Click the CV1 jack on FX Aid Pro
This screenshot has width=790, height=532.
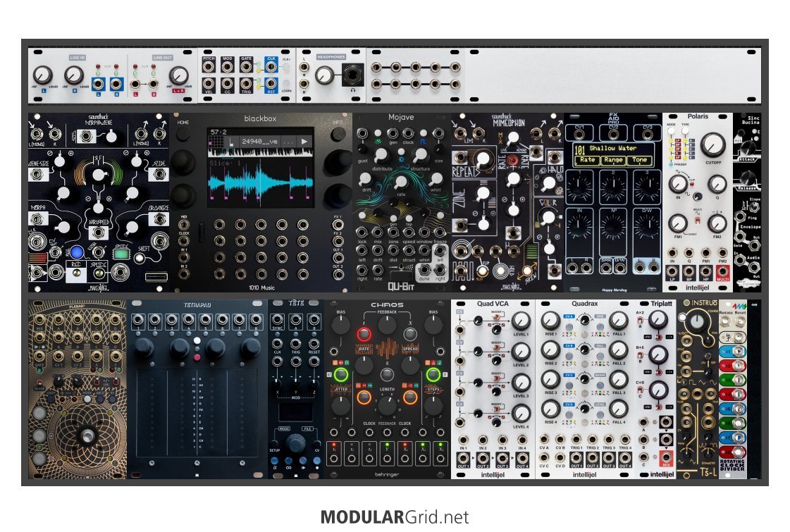[579, 135]
